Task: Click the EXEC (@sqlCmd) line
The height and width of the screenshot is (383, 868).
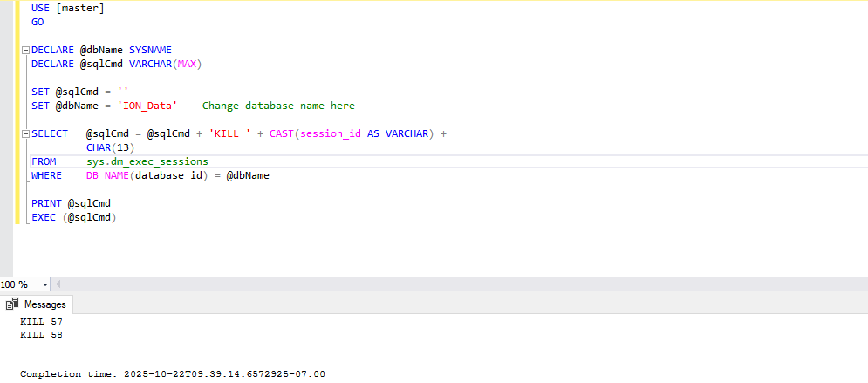Action: click(73, 217)
